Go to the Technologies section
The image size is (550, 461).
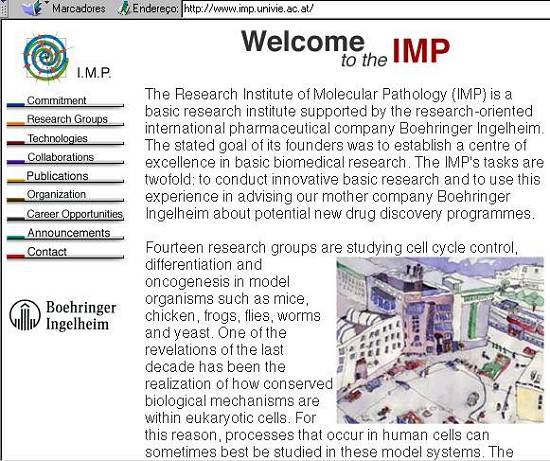click(58, 138)
